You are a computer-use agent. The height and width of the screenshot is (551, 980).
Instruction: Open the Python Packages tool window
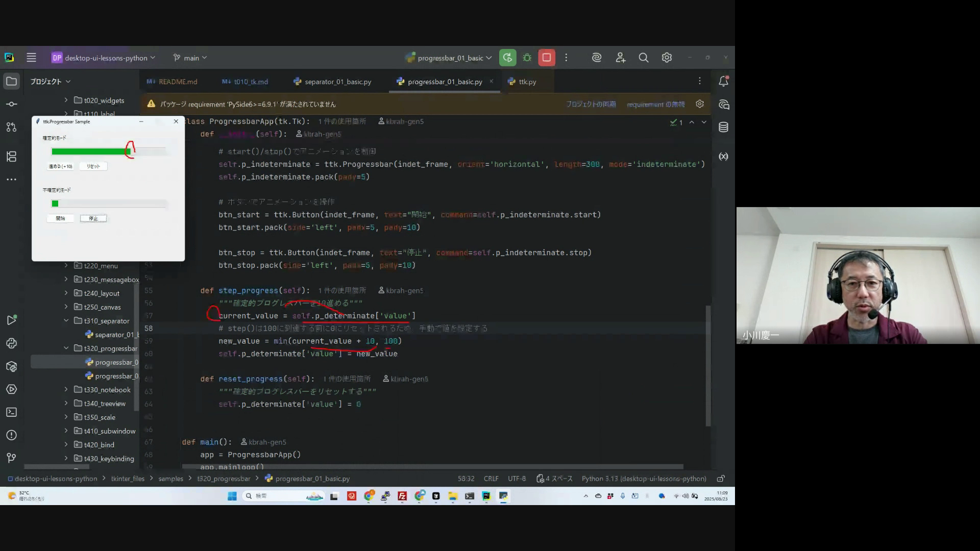point(11,366)
